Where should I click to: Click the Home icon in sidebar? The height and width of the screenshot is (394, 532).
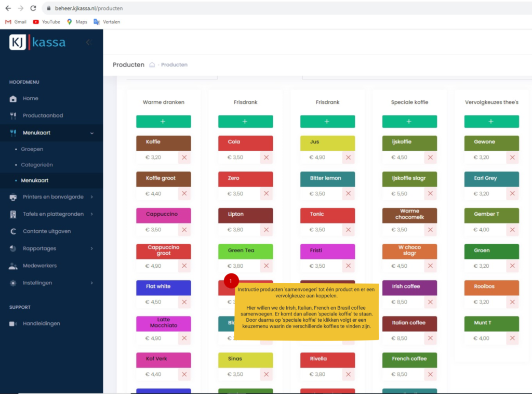pos(14,99)
